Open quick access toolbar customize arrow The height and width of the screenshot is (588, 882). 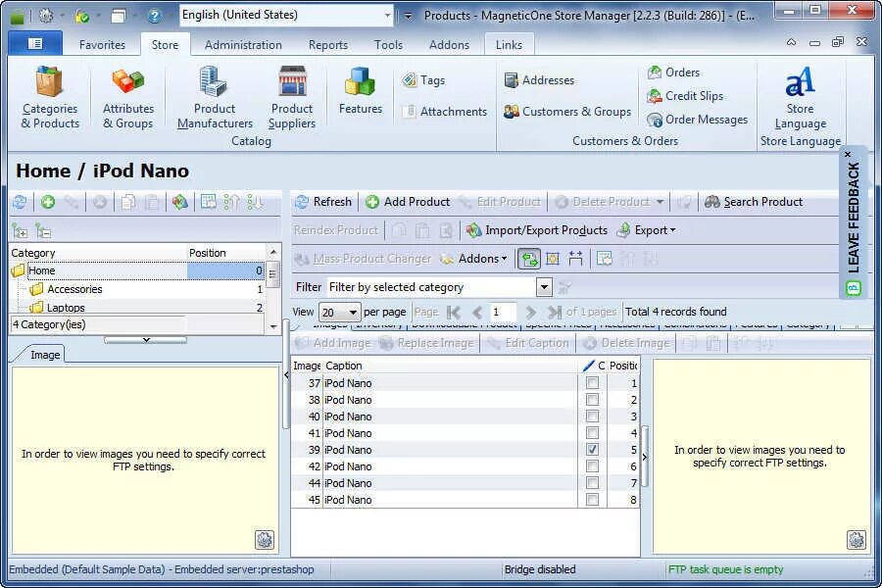tap(409, 16)
